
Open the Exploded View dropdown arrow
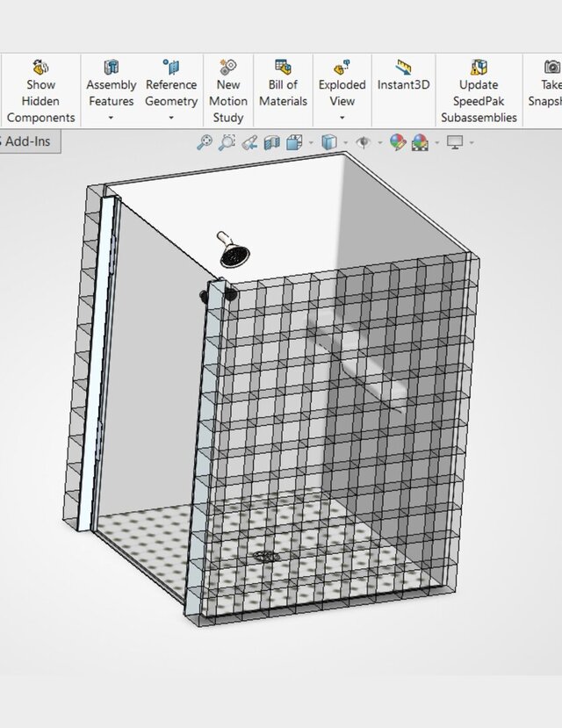[x=342, y=118]
